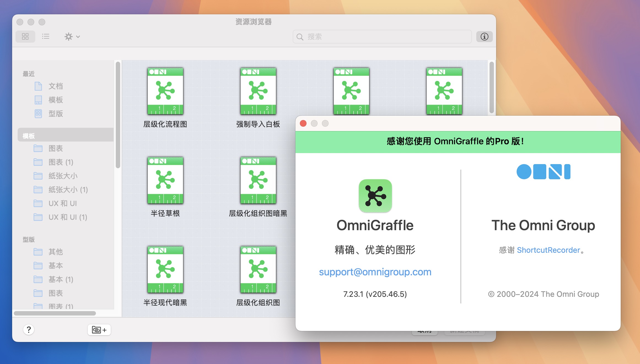This screenshot has width=640, height=364.
Task: Click The Omni Group heading
Action: [x=543, y=225]
